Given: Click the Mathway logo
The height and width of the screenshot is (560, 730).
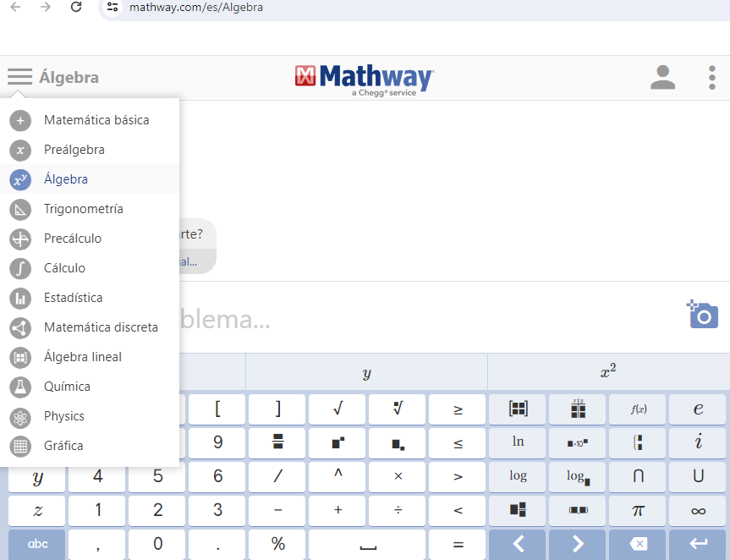Looking at the screenshot, I should tap(364, 80).
